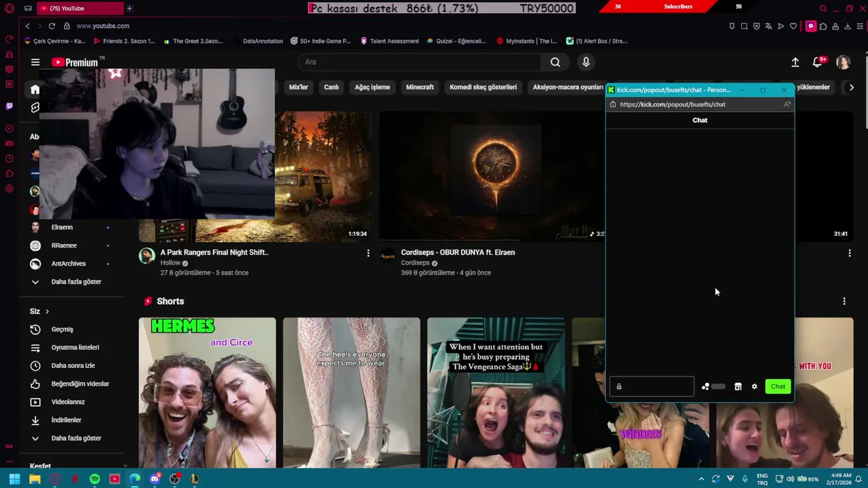Open İndirilenler in sidebar
Image resolution: width=868 pixels, height=488 pixels.
click(67, 420)
